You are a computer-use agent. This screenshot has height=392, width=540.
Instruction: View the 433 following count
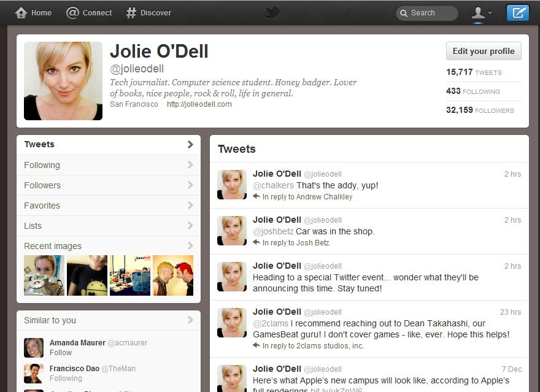click(473, 91)
